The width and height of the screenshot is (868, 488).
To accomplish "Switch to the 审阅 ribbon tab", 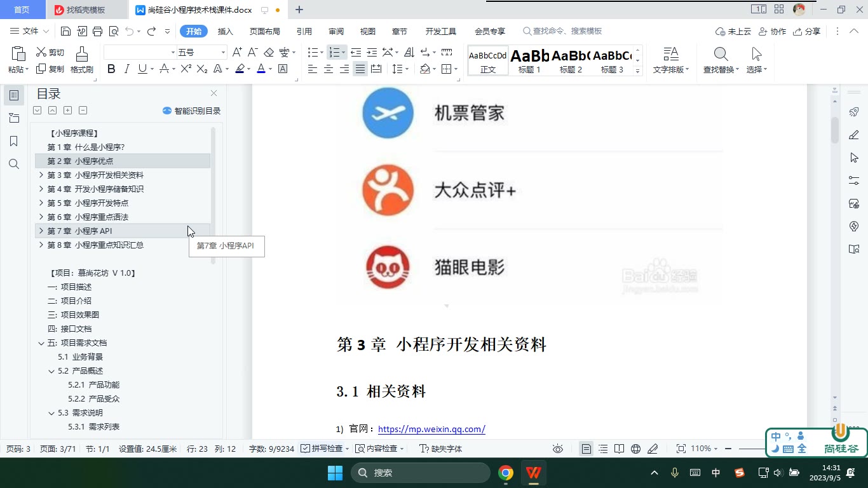I will tap(336, 31).
